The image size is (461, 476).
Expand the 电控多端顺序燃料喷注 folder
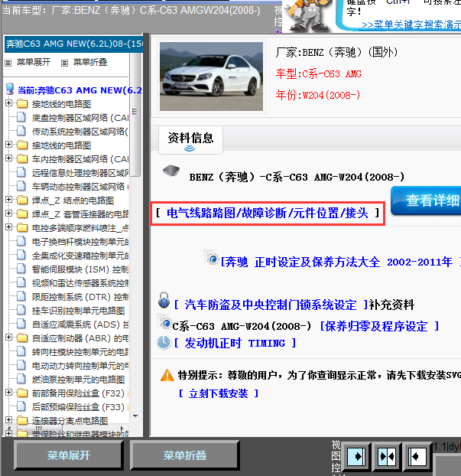(9, 227)
